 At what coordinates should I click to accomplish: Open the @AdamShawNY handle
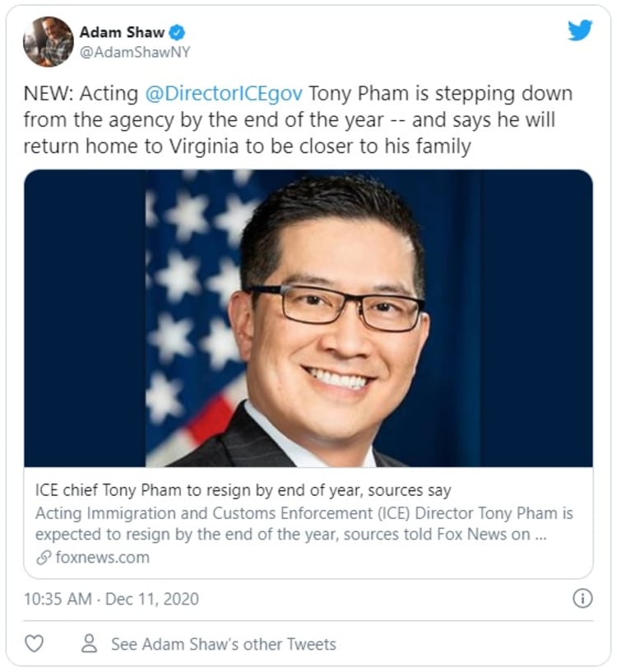pyautogui.click(x=135, y=52)
